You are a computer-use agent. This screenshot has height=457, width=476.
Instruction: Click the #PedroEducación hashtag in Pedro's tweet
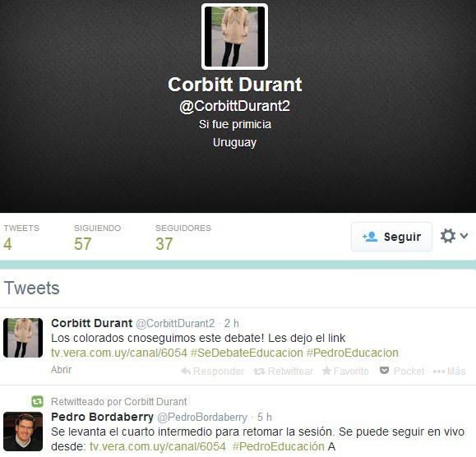[x=279, y=446]
